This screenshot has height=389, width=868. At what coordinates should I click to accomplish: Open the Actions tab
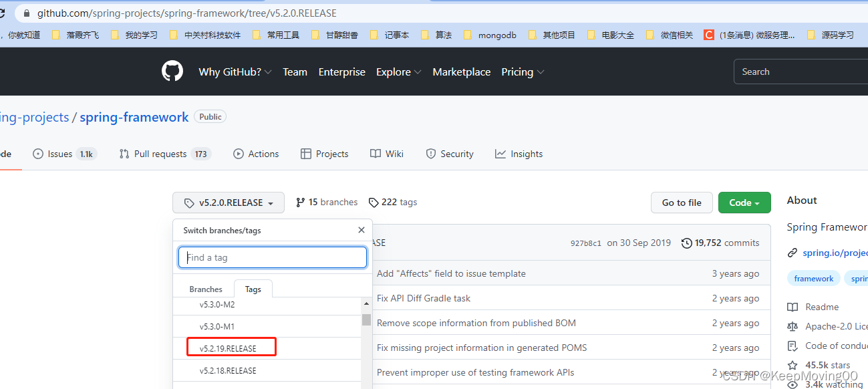(x=256, y=154)
